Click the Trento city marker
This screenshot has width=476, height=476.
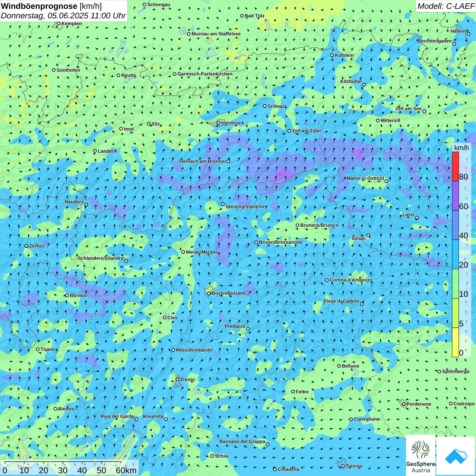[x=177, y=379]
